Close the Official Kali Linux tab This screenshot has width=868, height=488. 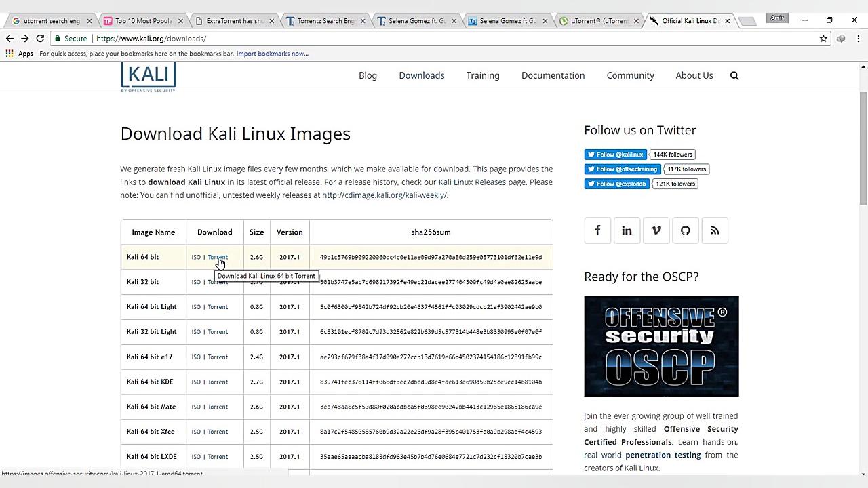click(x=727, y=21)
